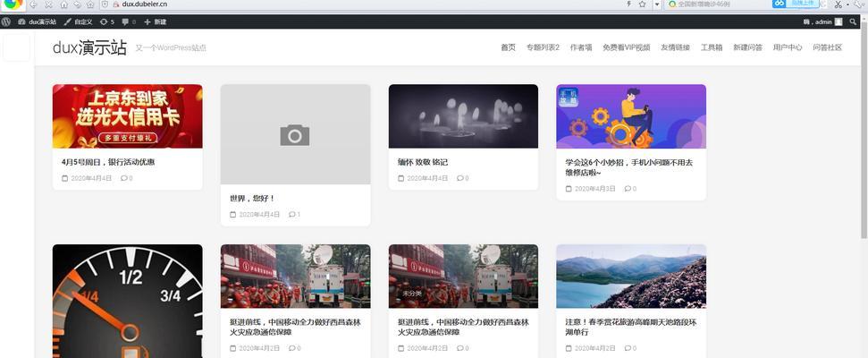This screenshot has width=868, height=358.
Task: Click comment count icon under 世界，您好！
Action: pyautogui.click(x=294, y=215)
